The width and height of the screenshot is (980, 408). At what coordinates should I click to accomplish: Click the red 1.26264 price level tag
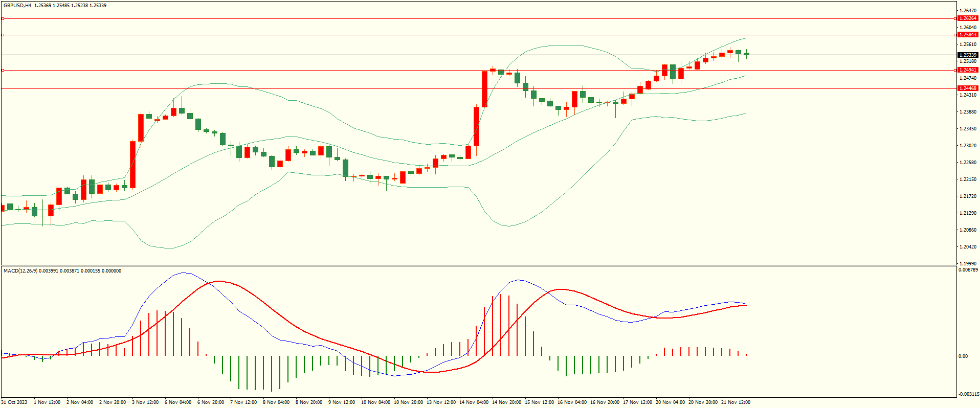point(968,18)
